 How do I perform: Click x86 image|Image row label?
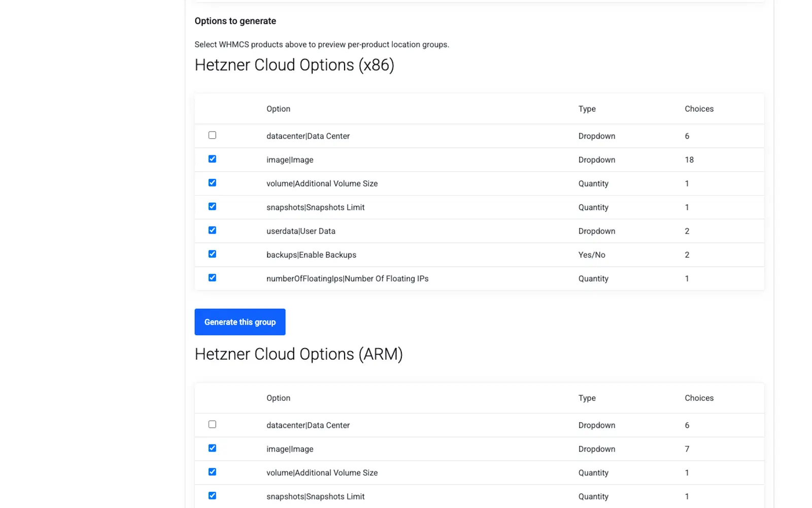(290, 160)
